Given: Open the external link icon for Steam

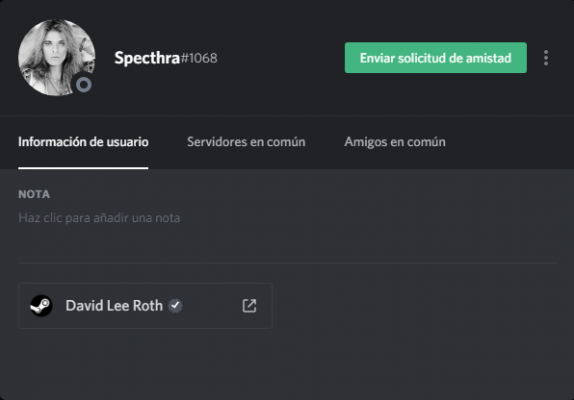Looking at the screenshot, I should point(249,306).
